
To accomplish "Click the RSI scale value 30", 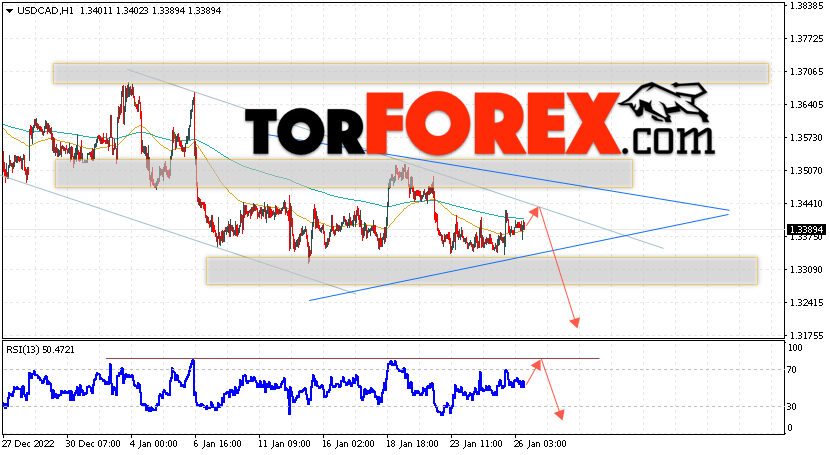I will click(792, 407).
